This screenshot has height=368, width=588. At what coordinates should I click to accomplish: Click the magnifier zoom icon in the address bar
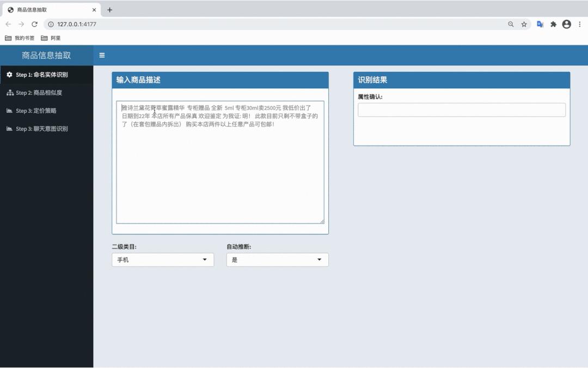click(x=511, y=24)
